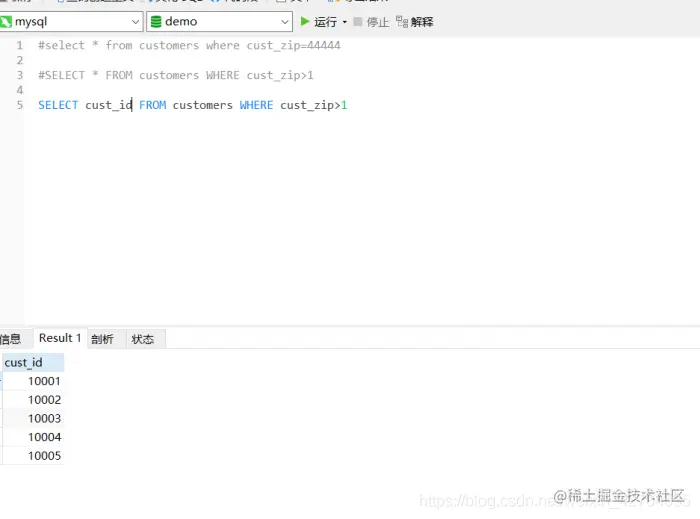Click the Stop (停止) button
The image size is (700, 519).
click(371, 22)
